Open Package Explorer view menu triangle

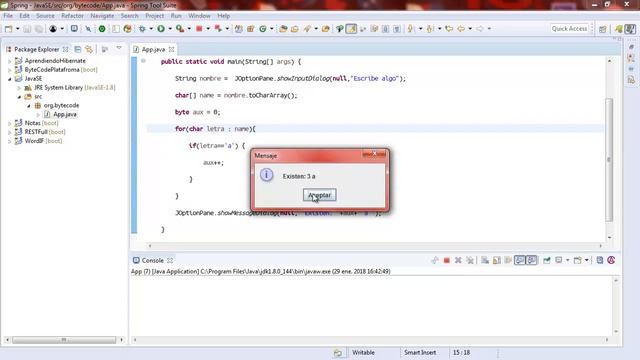coord(119,49)
